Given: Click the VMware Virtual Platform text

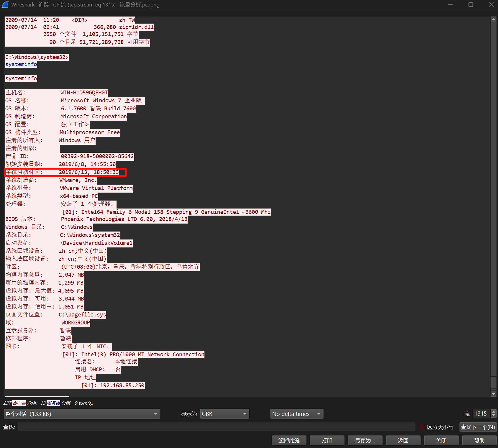Looking at the screenshot, I should 96,188.
